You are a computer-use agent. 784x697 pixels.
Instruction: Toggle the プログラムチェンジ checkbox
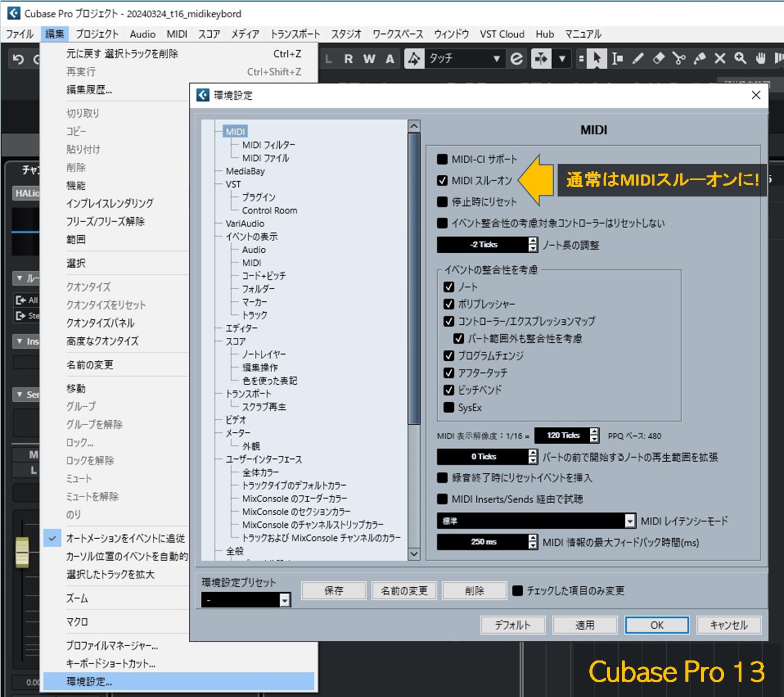point(449,356)
